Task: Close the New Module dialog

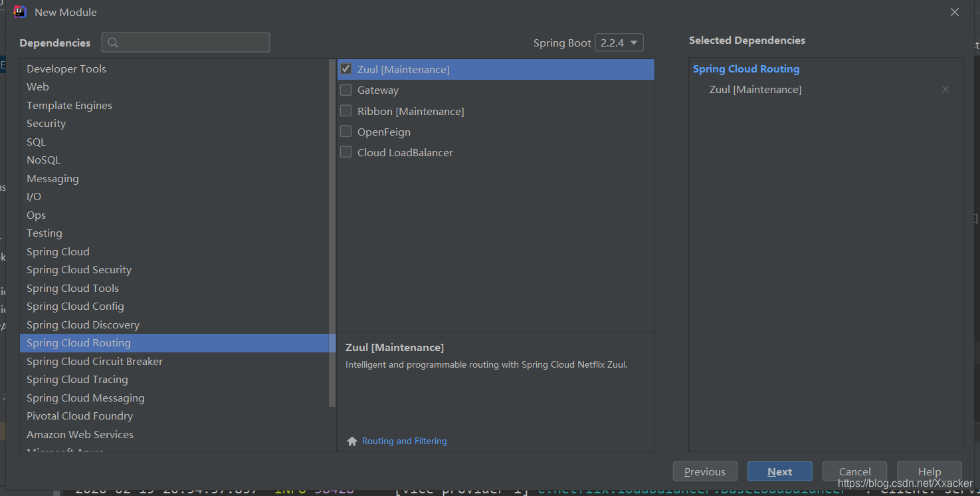Action: tap(955, 12)
